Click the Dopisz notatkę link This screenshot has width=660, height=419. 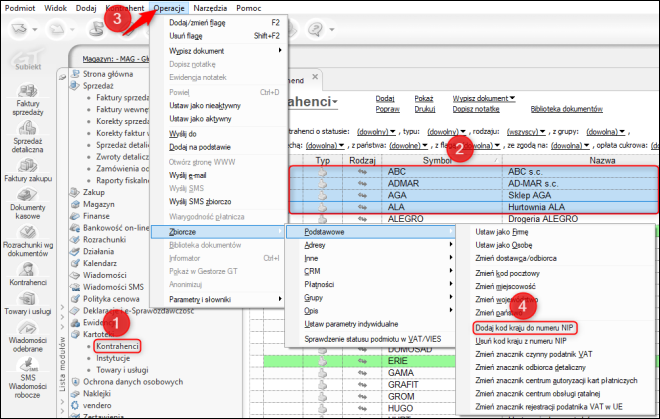point(476,109)
